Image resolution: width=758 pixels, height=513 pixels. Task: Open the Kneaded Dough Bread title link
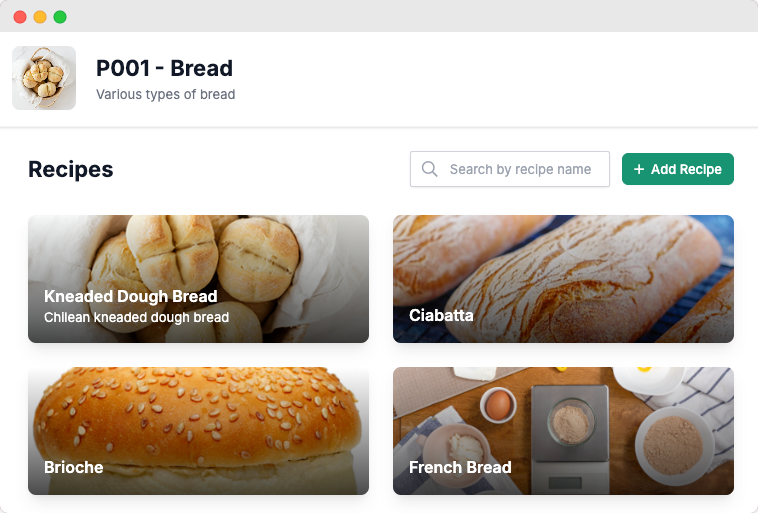(x=130, y=296)
